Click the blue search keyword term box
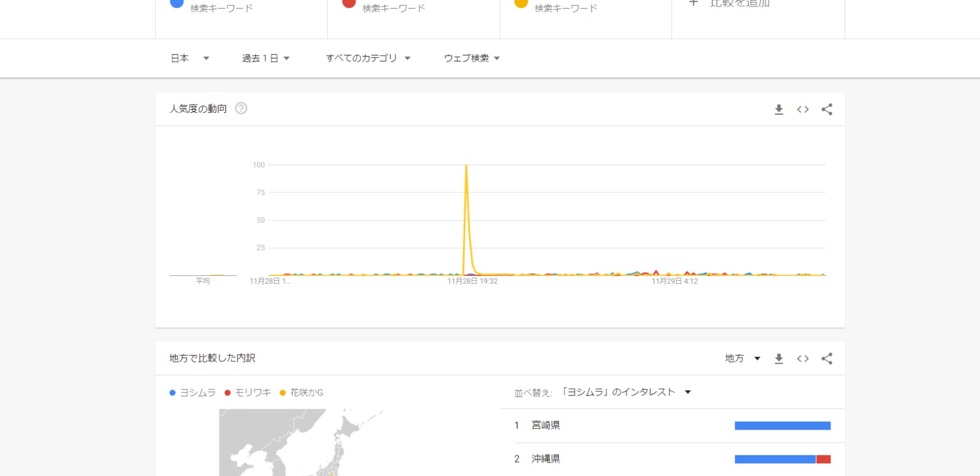 (241, 9)
